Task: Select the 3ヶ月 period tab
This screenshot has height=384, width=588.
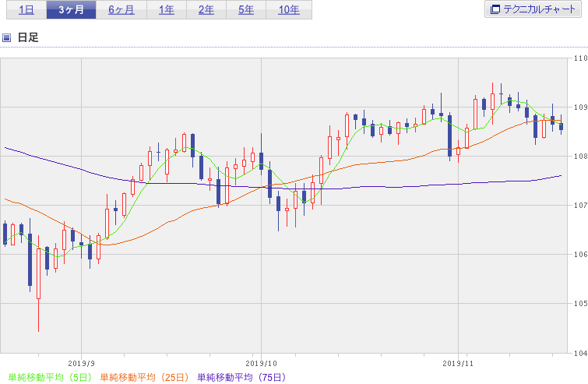Action: click(x=71, y=10)
